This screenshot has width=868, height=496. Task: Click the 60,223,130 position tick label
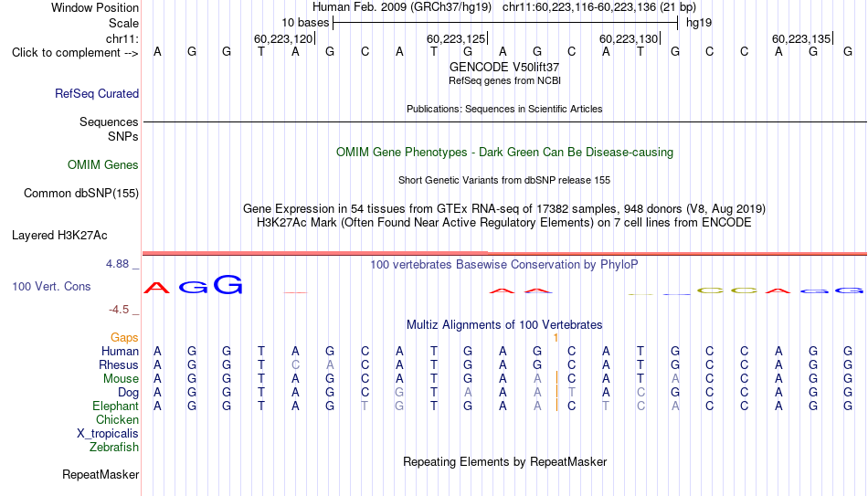[629, 38]
